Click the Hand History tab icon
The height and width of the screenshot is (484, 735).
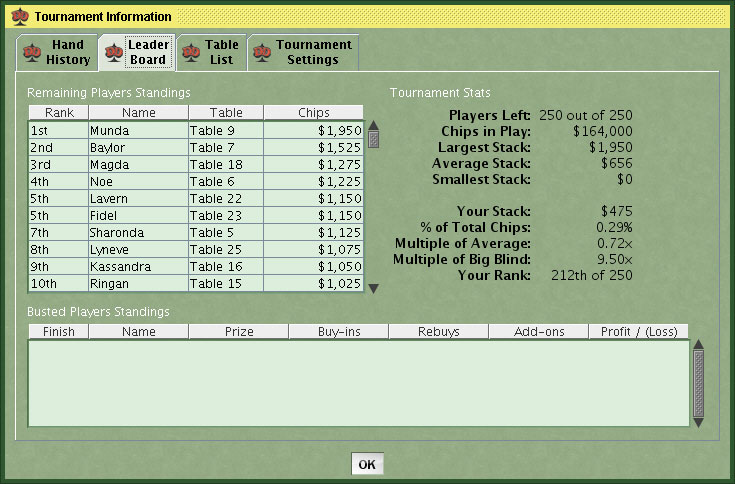tap(32, 52)
